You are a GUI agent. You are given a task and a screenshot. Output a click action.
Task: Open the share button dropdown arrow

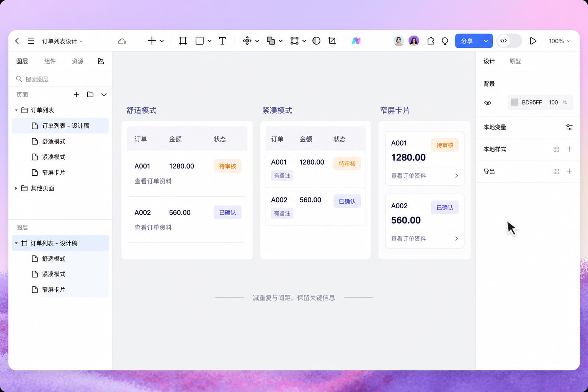click(485, 41)
